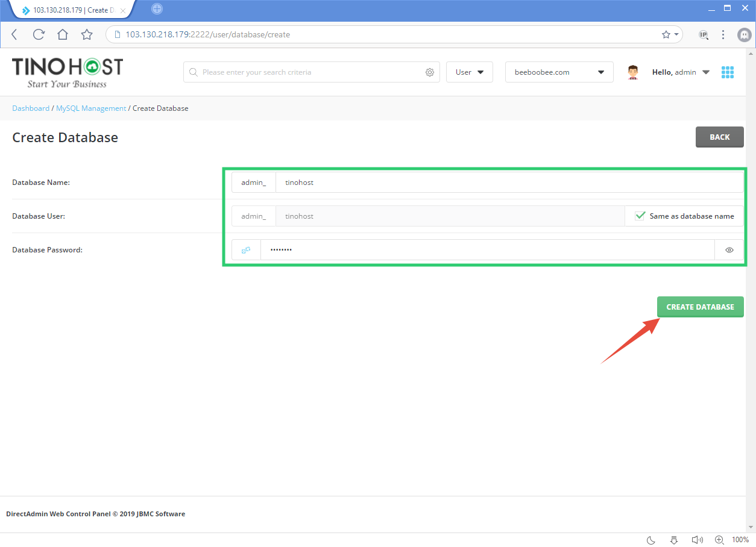Click the password generator icon
The width and height of the screenshot is (756, 547).
pyautogui.click(x=246, y=249)
